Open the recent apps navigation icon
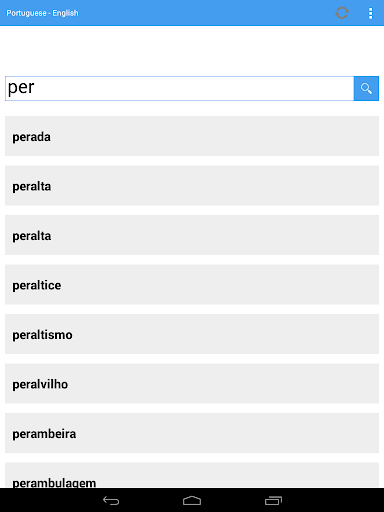384x512 pixels. [273, 500]
